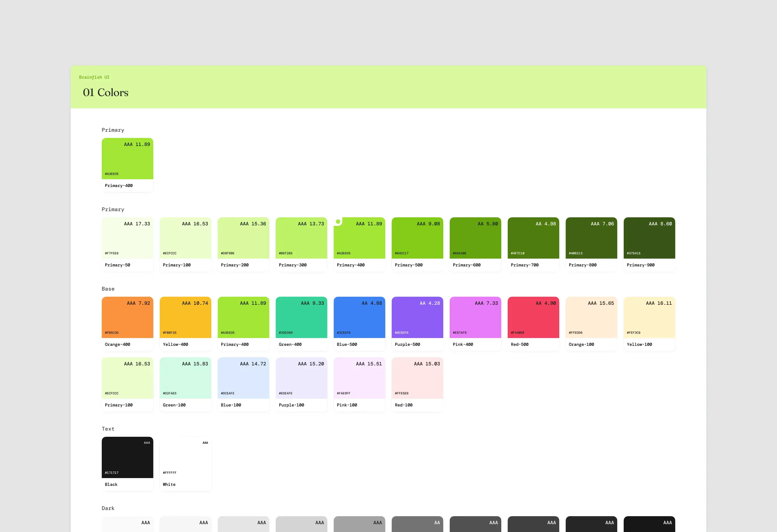
Task: Pick the Yellow-400 swatch
Action: point(186,324)
